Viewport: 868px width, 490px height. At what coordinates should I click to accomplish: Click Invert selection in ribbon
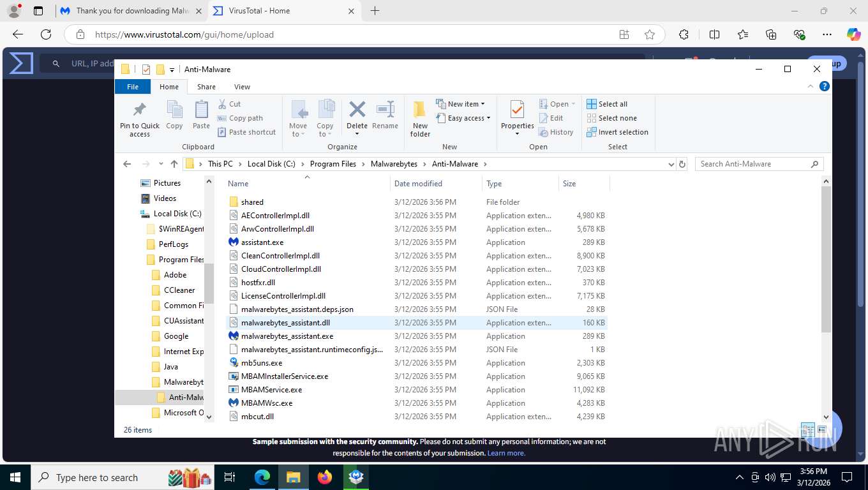[617, 132]
